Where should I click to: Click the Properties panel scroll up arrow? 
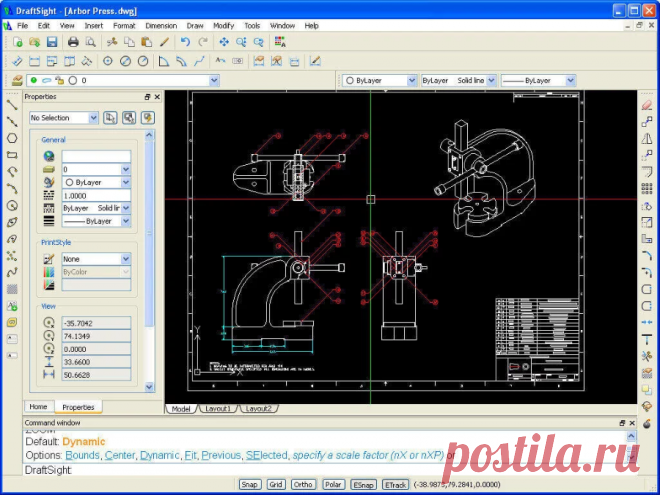click(149, 135)
